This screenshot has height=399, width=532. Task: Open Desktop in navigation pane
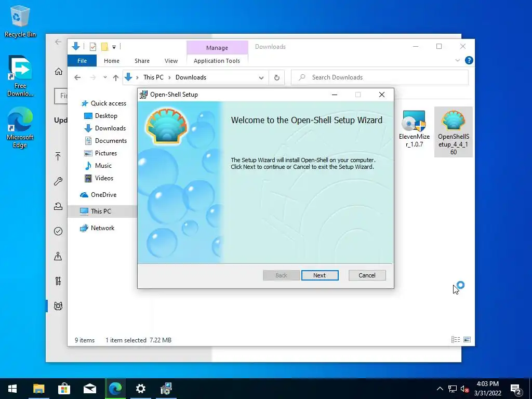click(101, 116)
